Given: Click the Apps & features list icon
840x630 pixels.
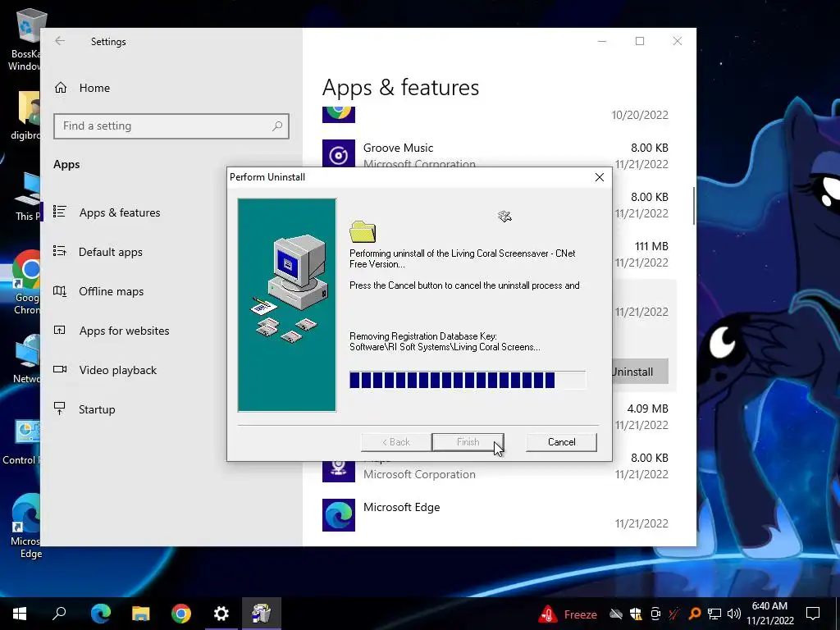Looking at the screenshot, I should click(x=59, y=212).
